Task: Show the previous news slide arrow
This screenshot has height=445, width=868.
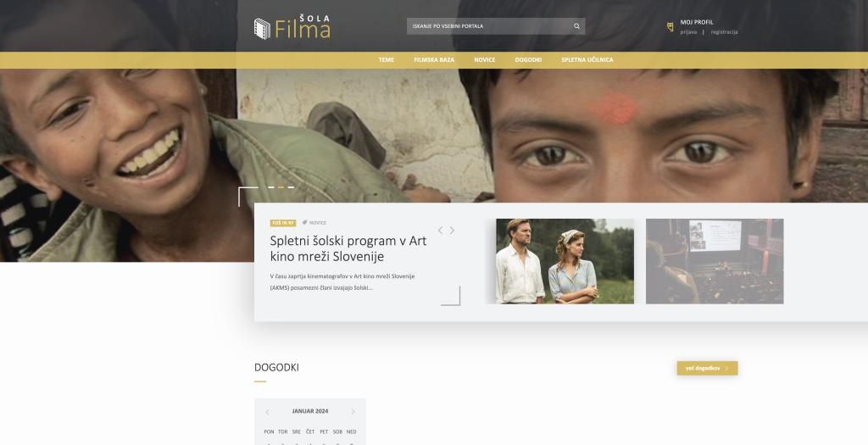Action: click(x=440, y=231)
